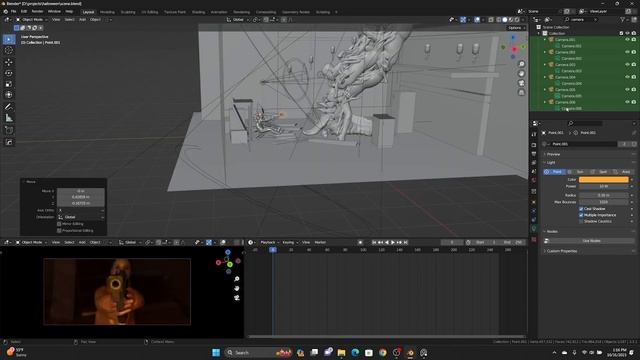
Task: Jump to timeline start frame
Action: tap(374, 242)
